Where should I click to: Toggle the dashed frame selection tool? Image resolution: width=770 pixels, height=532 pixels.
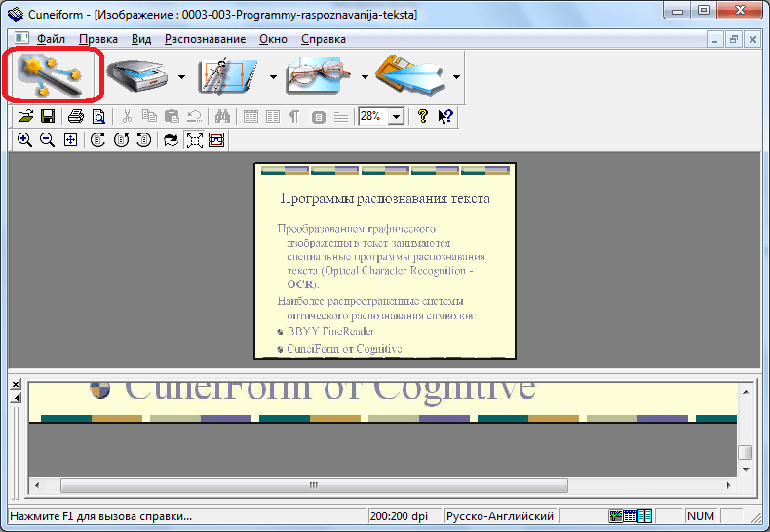pyautogui.click(x=195, y=140)
